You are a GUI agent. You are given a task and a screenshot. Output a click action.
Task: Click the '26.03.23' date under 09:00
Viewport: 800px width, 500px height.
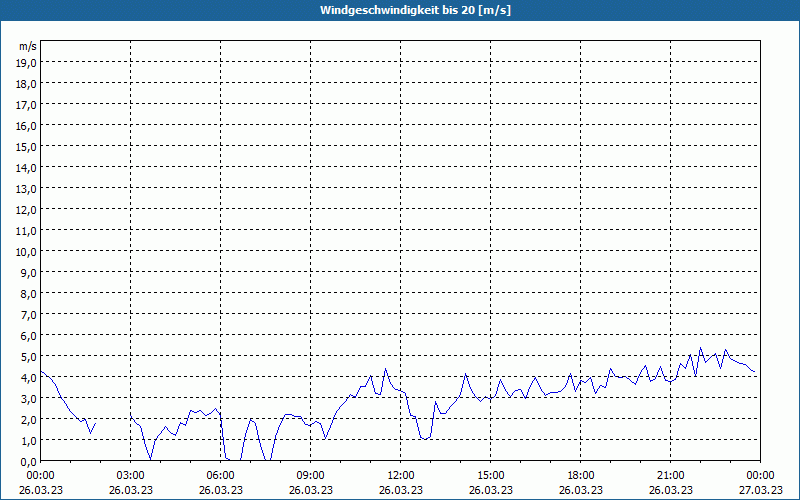coord(311,490)
